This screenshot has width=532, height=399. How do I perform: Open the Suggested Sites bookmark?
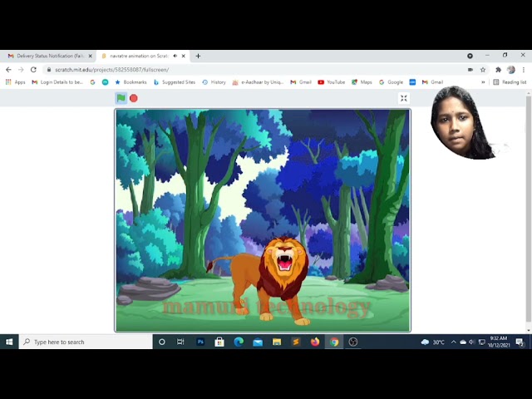pos(175,82)
